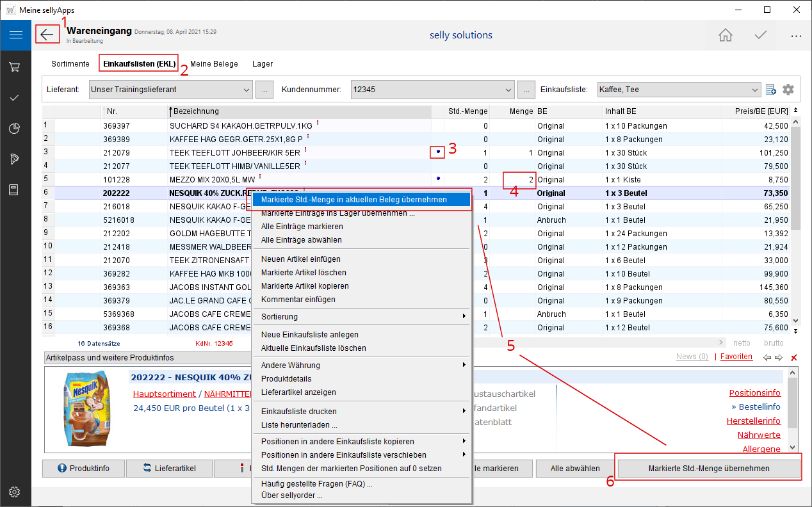Expand the Kundennummer dropdown
The height and width of the screenshot is (507, 812).
coord(509,90)
